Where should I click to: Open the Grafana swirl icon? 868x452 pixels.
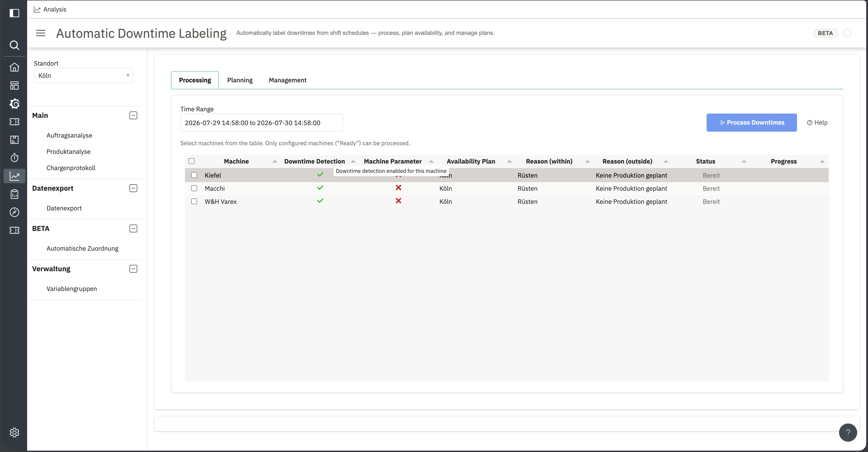(14, 104)
